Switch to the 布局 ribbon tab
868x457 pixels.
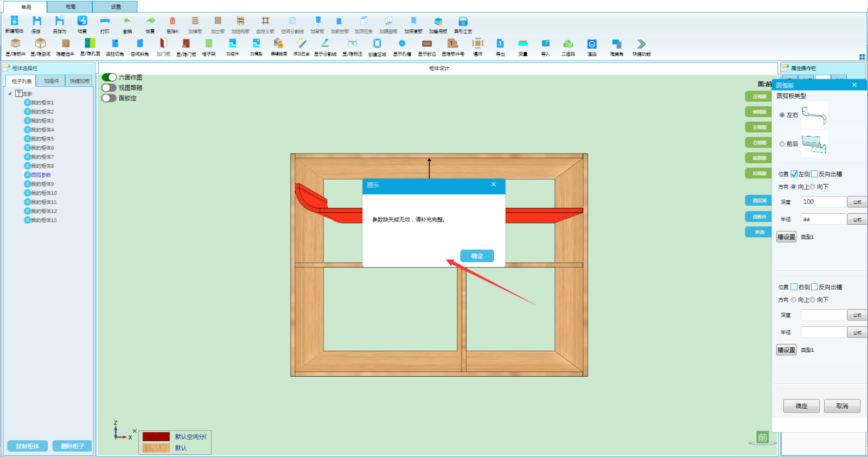click(x=71, y=7)
